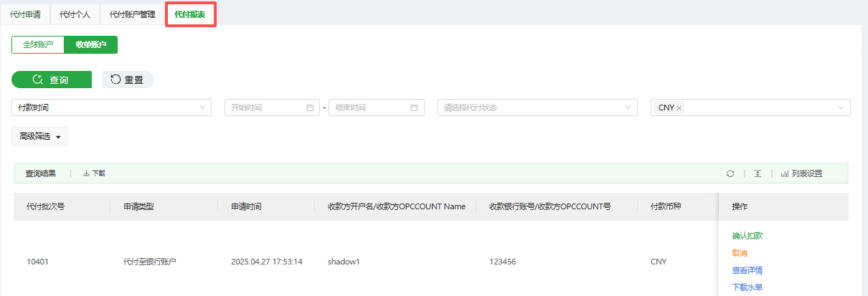Image resolution: width=868 pixels, height=296 pixels.
Task: Click batch number cell 10401
Action: tap(37, 262)
